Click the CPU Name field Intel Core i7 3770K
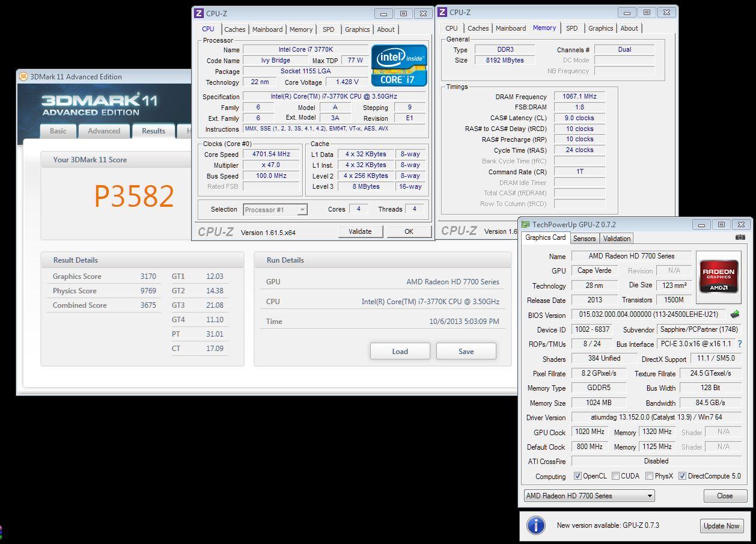 click(305, 50)
